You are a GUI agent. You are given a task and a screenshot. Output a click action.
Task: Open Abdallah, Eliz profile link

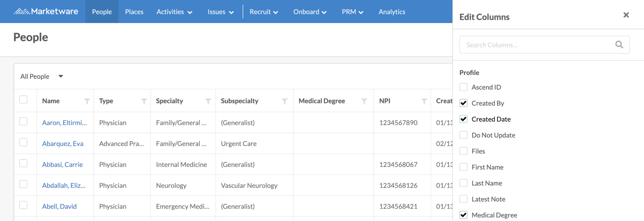64,185
